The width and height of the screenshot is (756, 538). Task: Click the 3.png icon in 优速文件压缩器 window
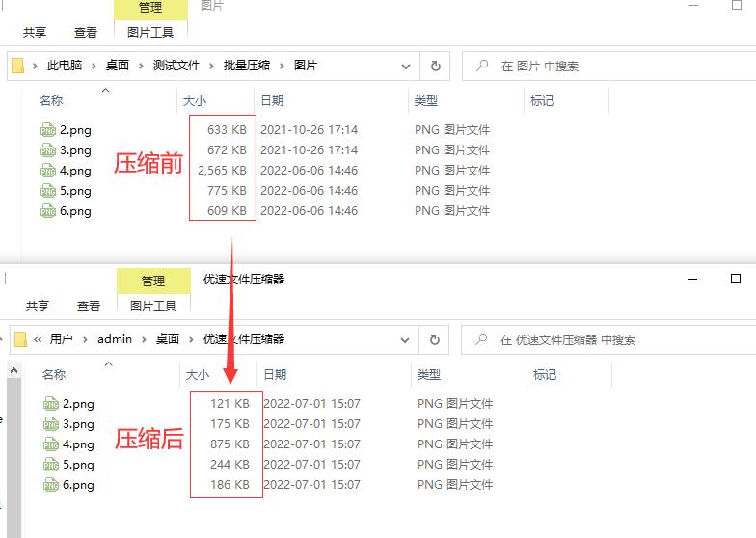pyautogui.click(x=51, y=424)
